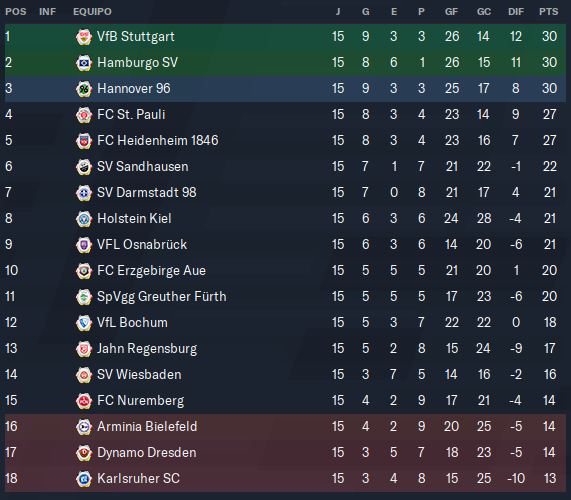Click the Hamburgo SV club badge

84,63
